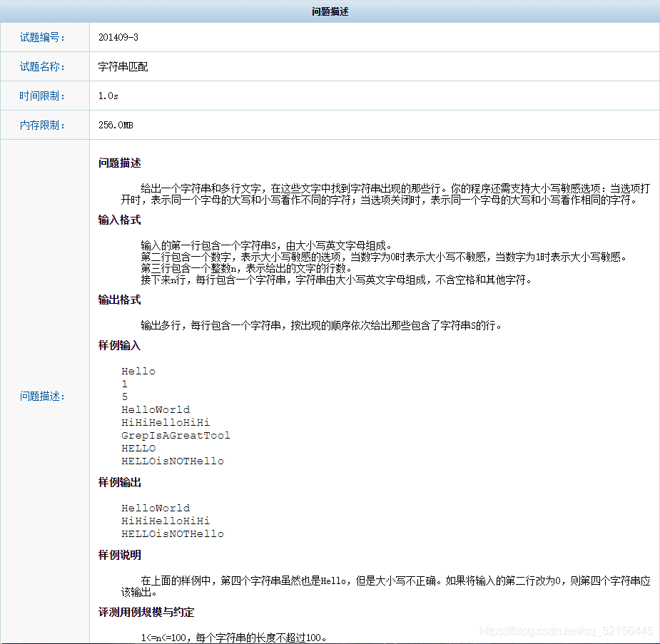Viewport: 660px width, 644px height.
Task: Select the memory limit value 256.0MB
Action: 116,125
